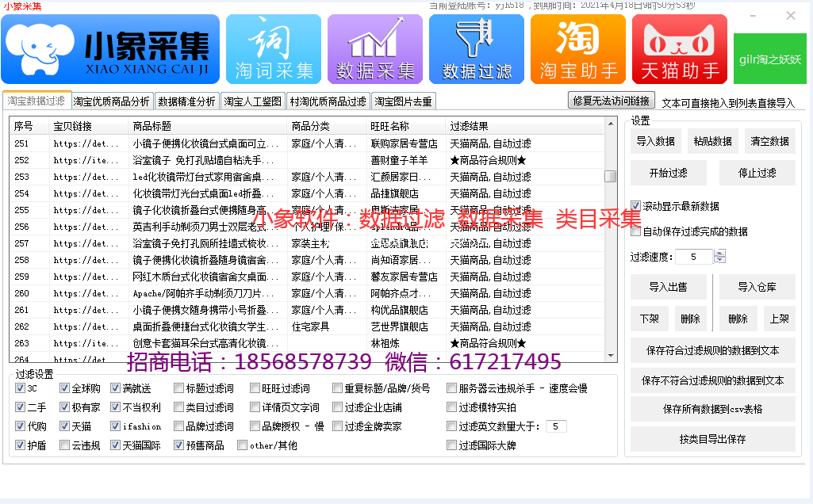Sort by 商品标题 column header
The width and height of the screenshot is (813, 504).
point(207,126)
